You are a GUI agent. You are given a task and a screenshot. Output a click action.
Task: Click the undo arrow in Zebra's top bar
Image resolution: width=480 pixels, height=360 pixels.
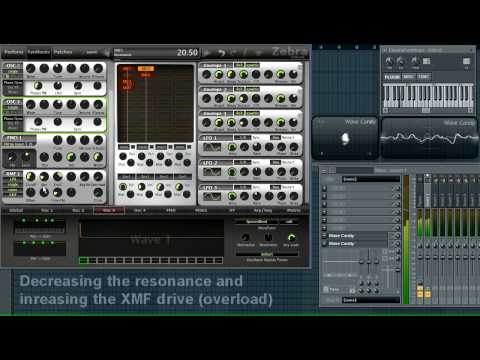(222, 53)
